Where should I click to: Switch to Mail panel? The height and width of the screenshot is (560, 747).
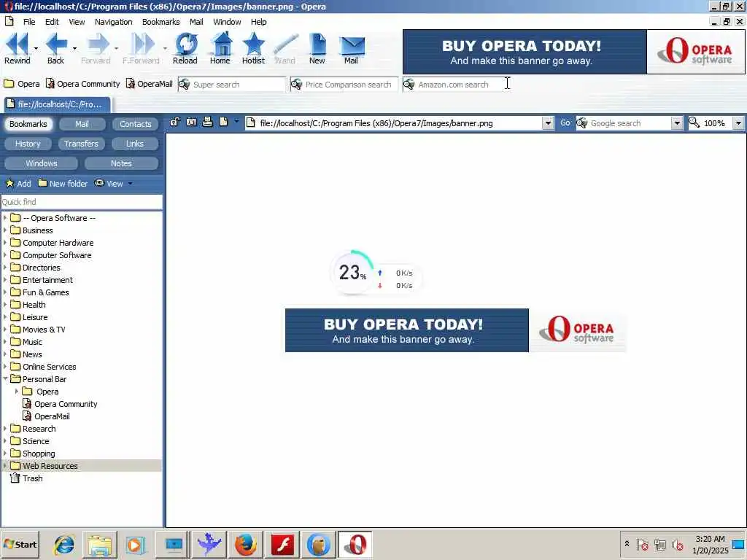pos(82,124)
